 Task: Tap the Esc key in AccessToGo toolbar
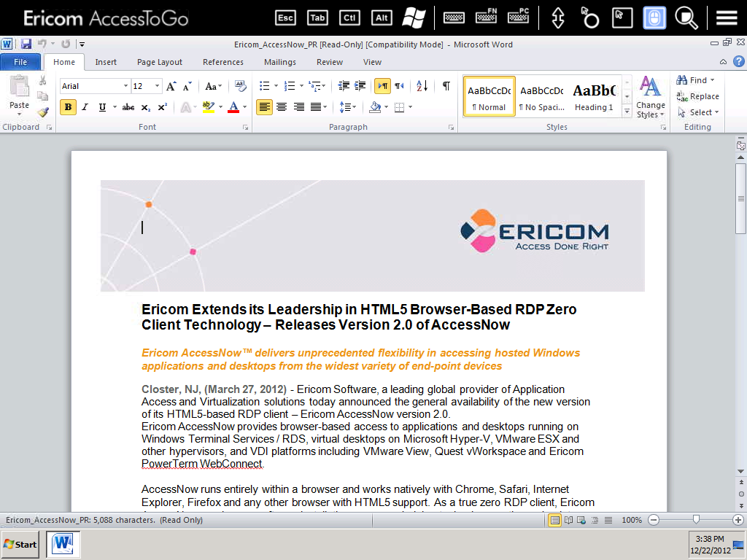click(285, 18)
